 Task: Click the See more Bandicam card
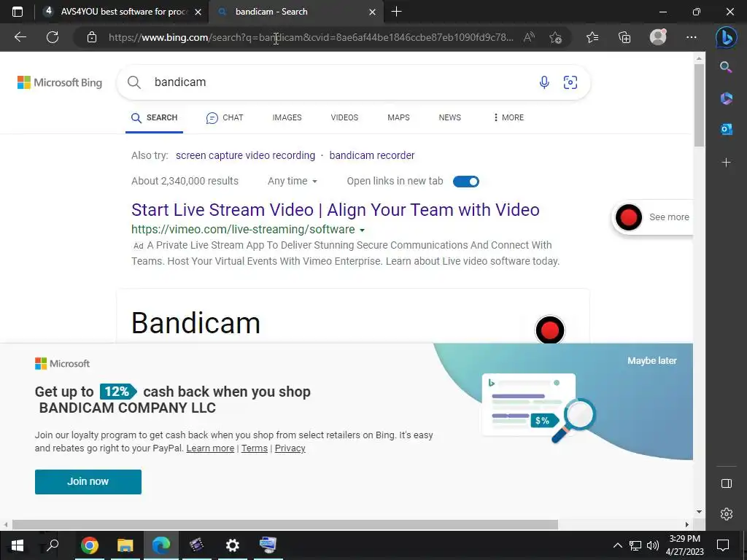click(x=652, y=217)
